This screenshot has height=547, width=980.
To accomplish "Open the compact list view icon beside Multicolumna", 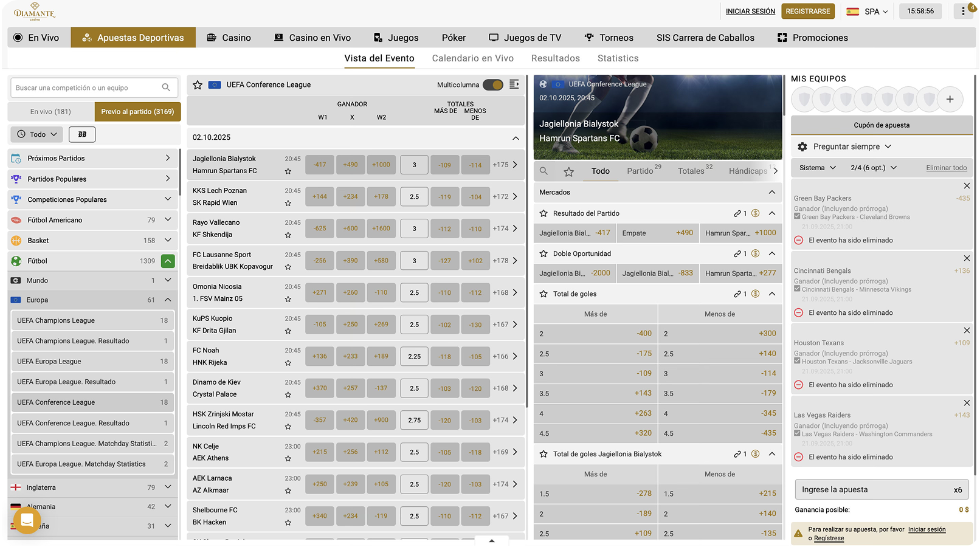I will [514, 84].
